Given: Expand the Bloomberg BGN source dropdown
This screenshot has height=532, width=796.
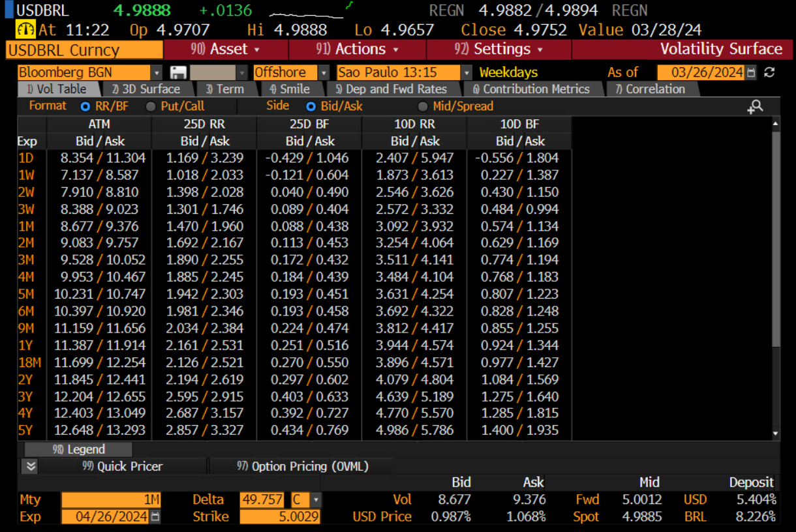Looking at the screenshot, I should [x=156, y=73].
